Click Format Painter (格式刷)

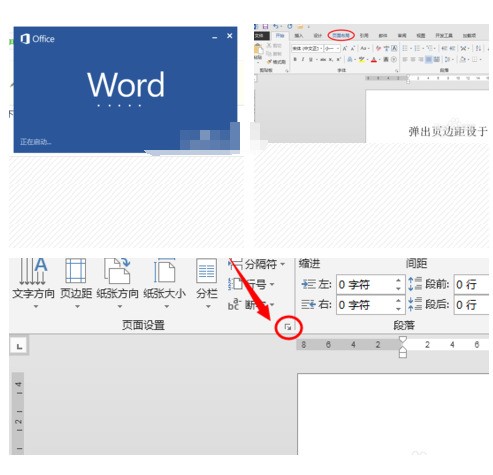point(276,62)
